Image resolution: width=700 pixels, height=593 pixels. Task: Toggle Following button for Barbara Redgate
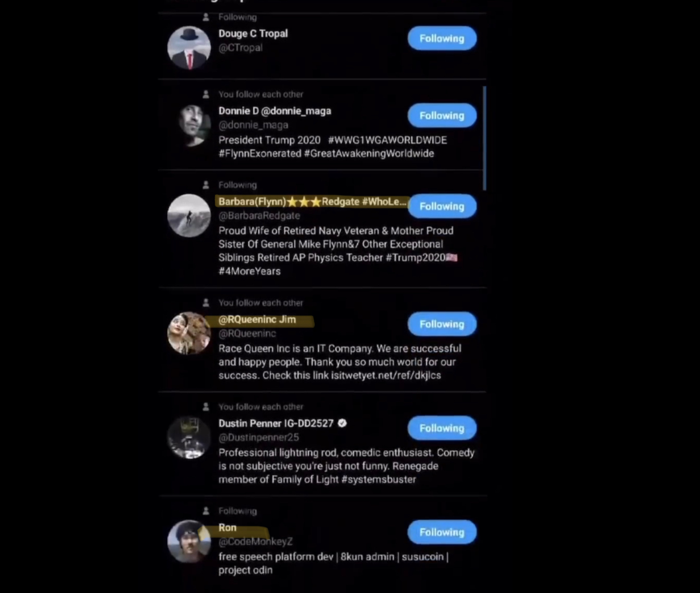tap(442, 206)
